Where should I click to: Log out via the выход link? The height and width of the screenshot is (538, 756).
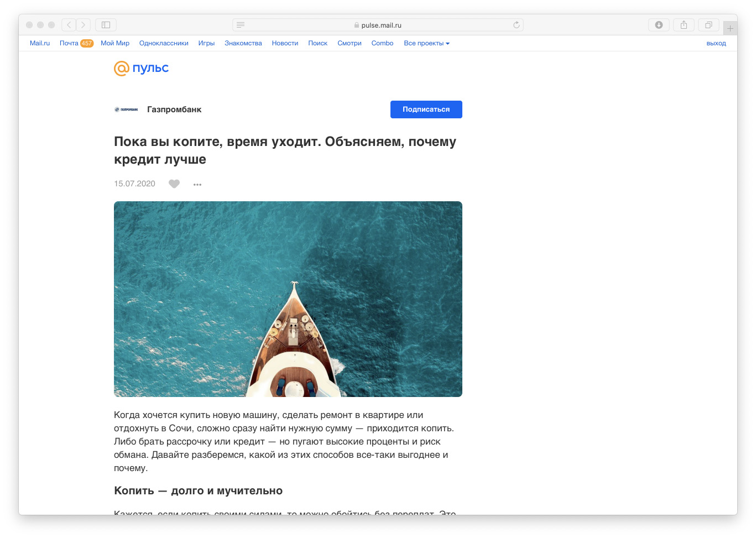click(x=716, y=43)
